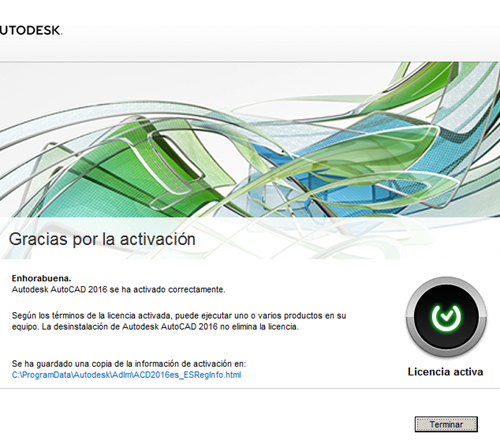Select the 'Gracias por la activación' heading

(x=102, y=239)
